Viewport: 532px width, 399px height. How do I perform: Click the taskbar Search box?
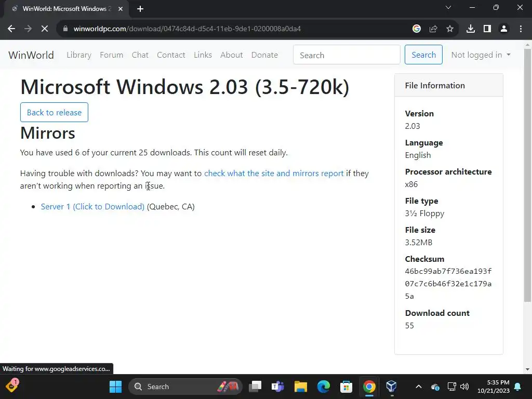click(x=185, y=387)
